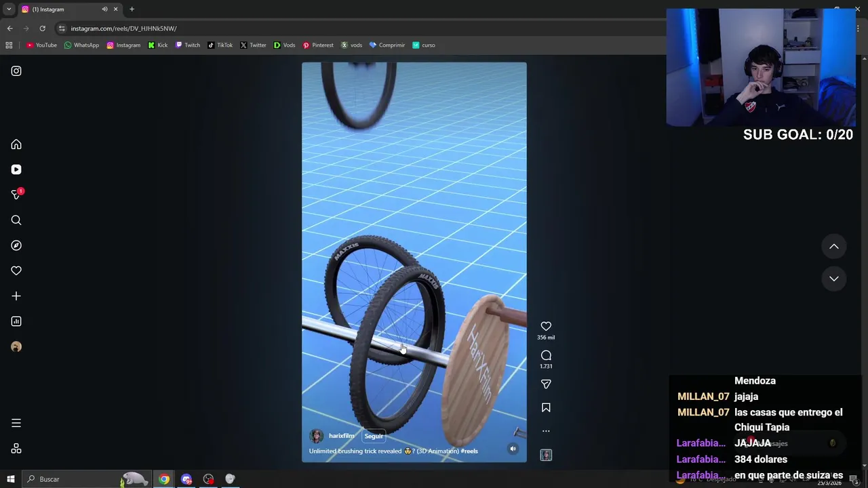The width and height of the screenshot is (868, 488).
Task: Open the dashboard chart icon
Action: click(16, 321)
